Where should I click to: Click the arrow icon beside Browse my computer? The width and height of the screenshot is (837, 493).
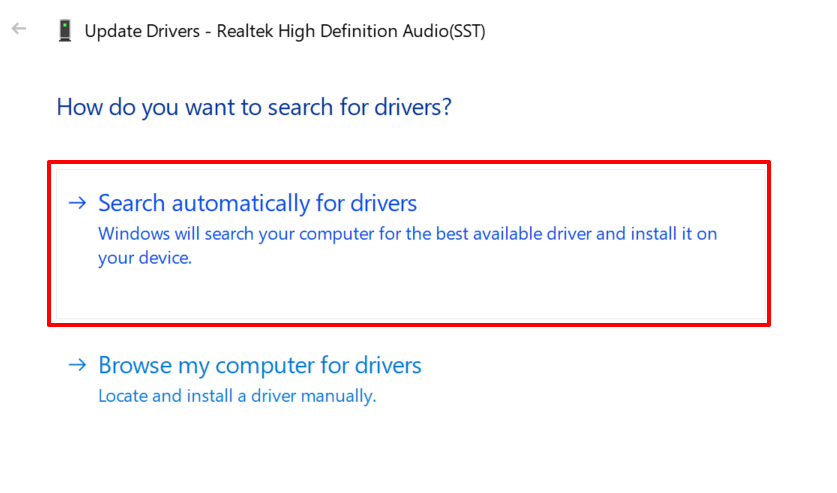tap(78, 365)
